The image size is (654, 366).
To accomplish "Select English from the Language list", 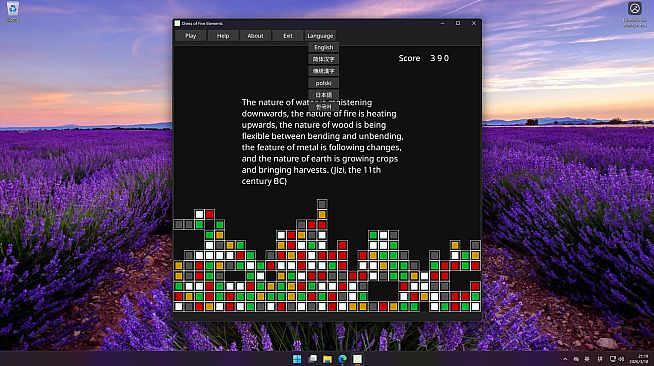I will 324,48.
